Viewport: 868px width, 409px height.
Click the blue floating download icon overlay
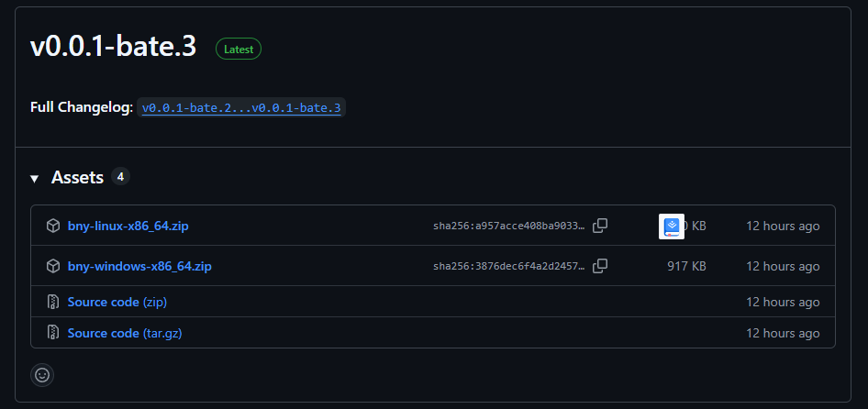click(x=672, y=226)
